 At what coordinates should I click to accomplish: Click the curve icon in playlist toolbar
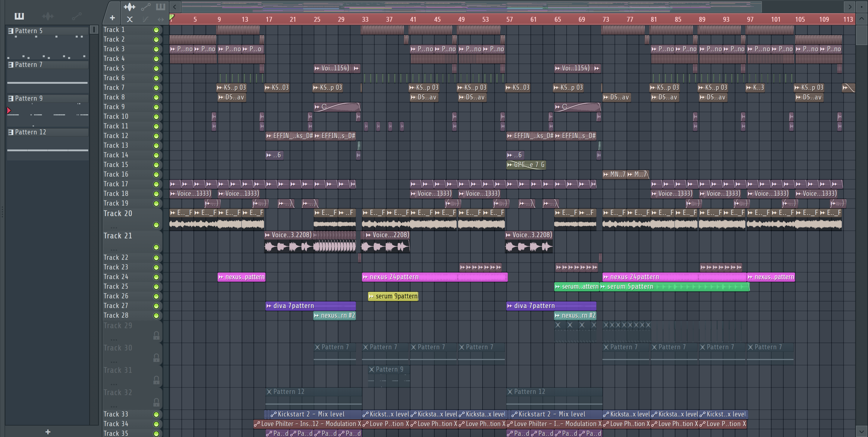pyautogui.click(x=146, y=19)
